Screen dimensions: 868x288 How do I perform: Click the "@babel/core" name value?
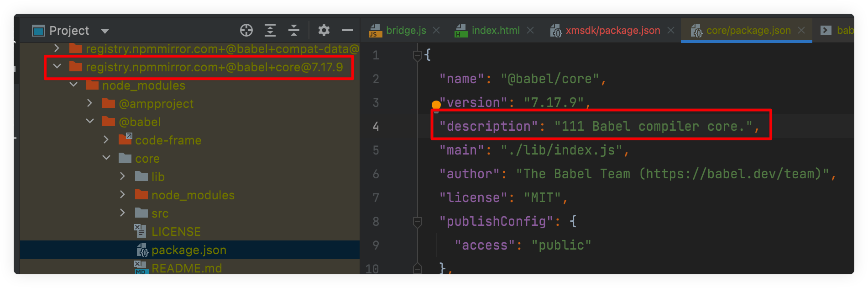pos(550,79)
